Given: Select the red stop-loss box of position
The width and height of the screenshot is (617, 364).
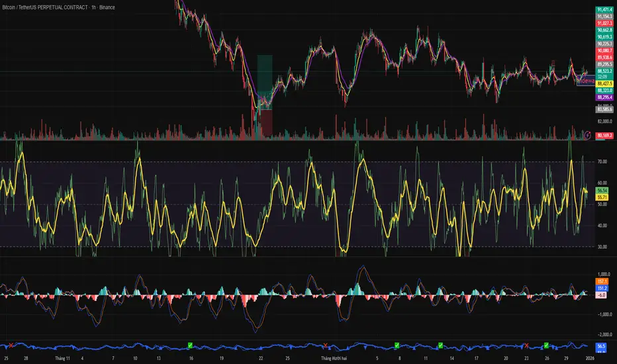Looking at the screenshot, I should [266, 123].
